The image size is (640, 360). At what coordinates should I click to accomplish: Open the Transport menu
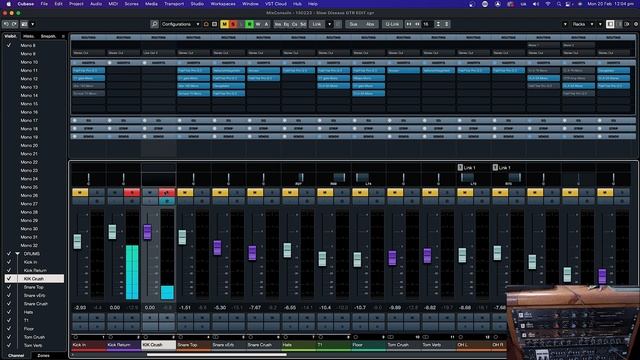pos(174,4)
